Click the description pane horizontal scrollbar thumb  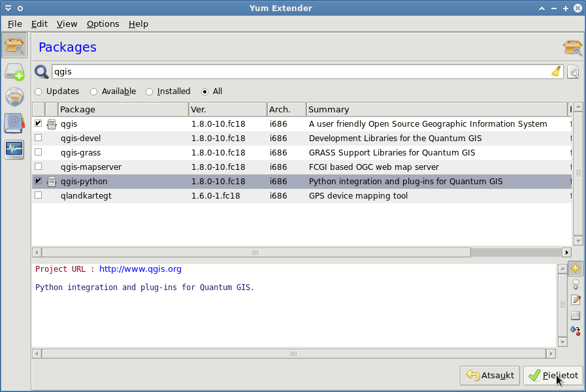pos(294,353)
